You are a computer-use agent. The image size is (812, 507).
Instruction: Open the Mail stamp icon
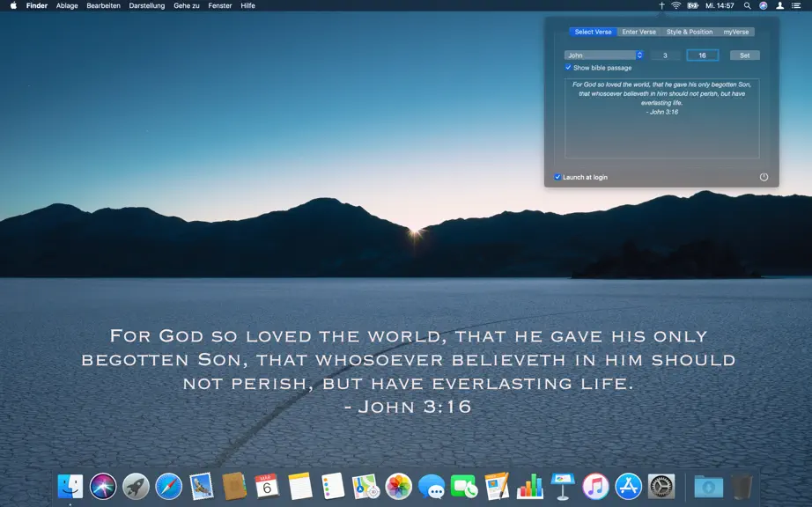coord(202,486)
